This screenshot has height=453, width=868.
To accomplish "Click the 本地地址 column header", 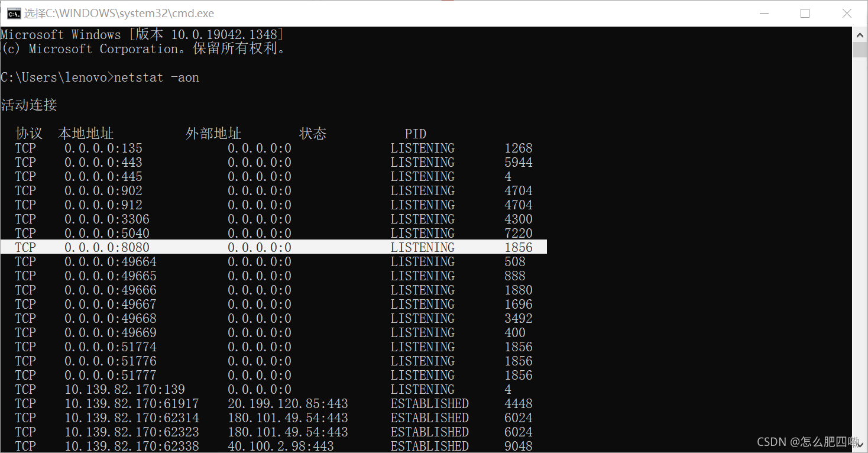I will click(86, 134).
